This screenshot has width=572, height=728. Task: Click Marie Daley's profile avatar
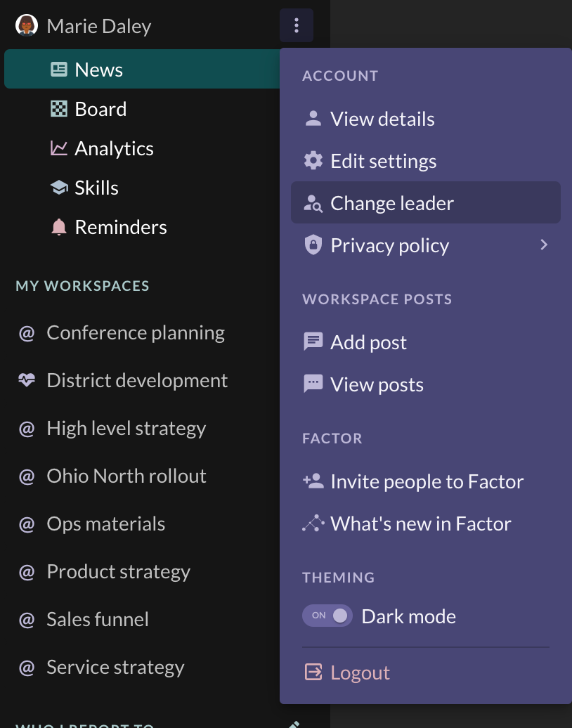click(26, 25)
